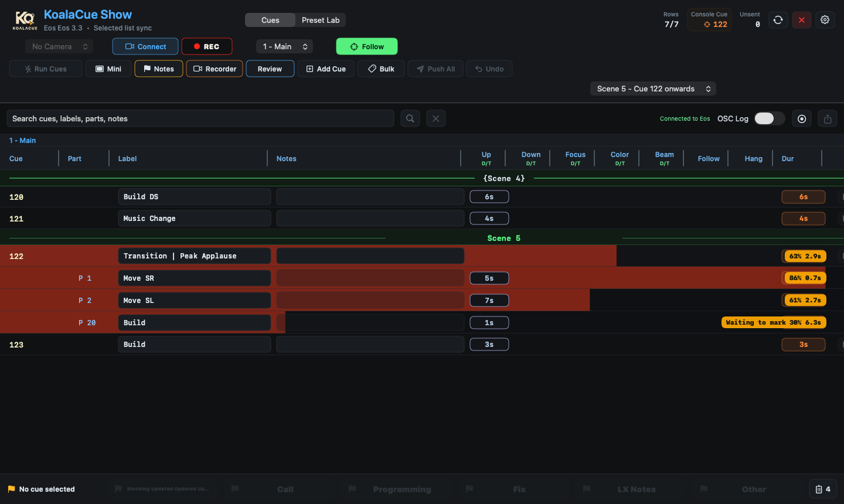Toggle the Recorder panel button
The height and width of the screenshot is (504, 844).
[x=215, y=69]
